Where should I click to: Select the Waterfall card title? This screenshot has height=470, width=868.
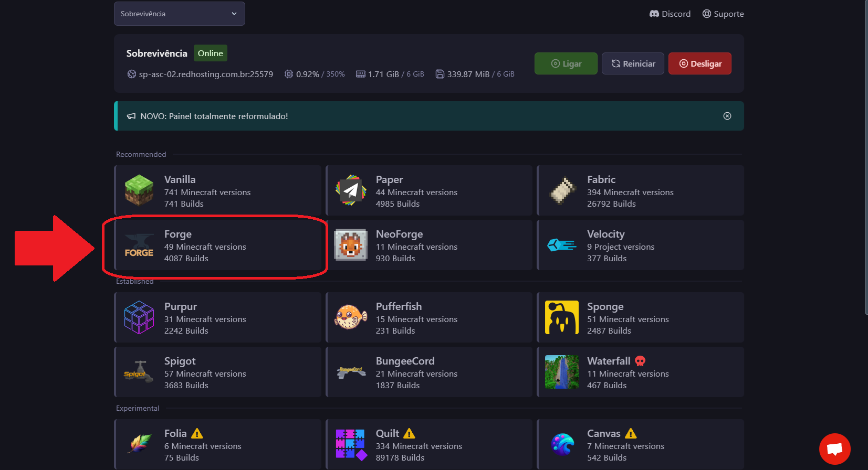609,361
